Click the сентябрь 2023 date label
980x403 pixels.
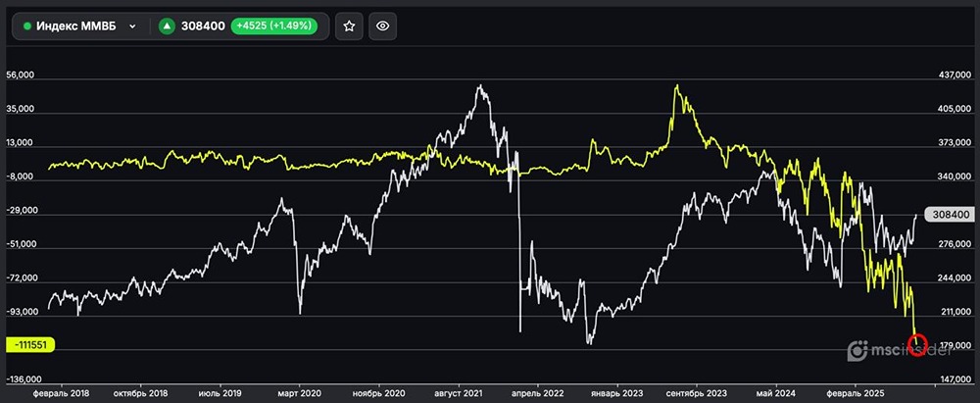pyautogui.click(x=696, y=393)
